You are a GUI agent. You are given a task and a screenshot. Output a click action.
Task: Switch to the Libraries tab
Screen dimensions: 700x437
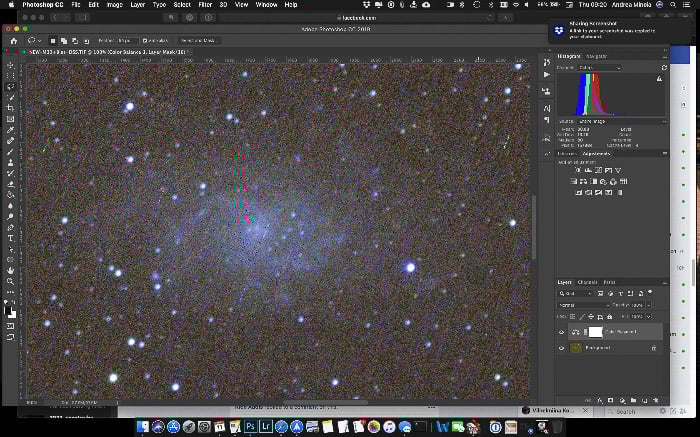click(567, 154)
